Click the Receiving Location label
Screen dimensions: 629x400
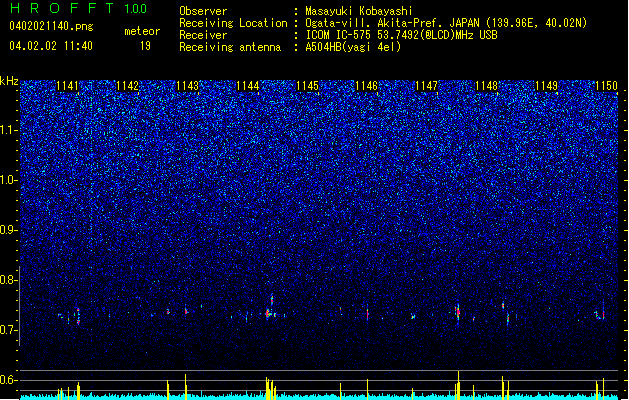233,23
